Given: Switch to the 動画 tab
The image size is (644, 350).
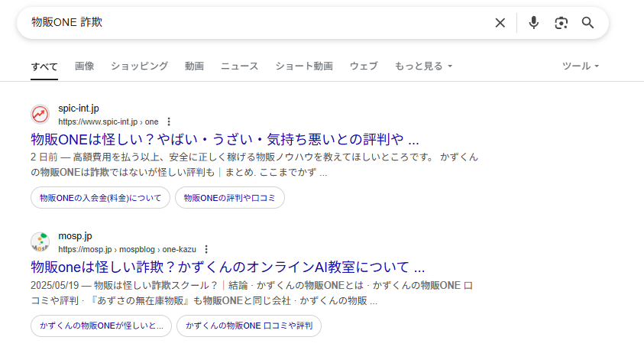Looking at the screenshot, I should pyautogui.click(x=194, y=66).
